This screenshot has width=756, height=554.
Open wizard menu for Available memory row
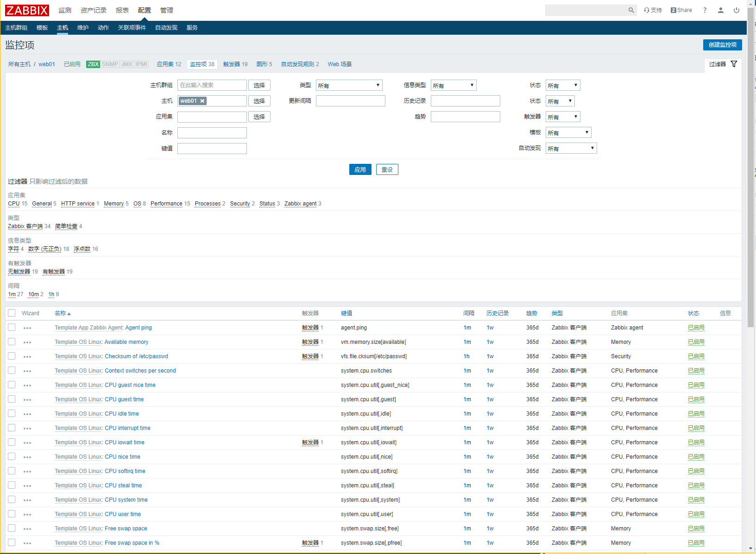(27, 342)
